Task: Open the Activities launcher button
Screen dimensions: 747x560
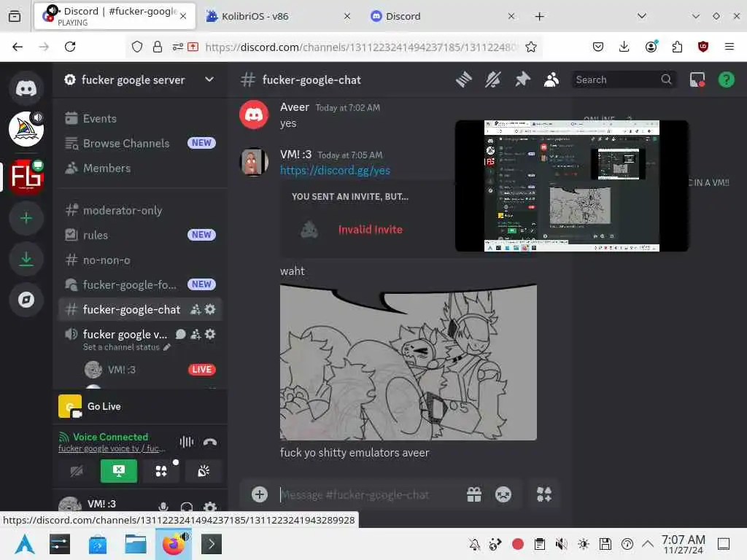Action: coord(161,471)
